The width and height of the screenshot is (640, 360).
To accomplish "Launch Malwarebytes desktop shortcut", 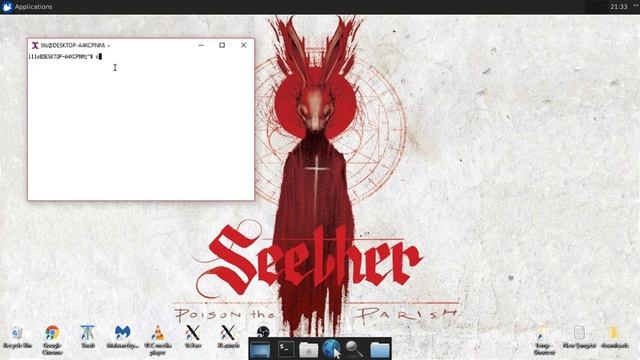I will coord(122,336).
